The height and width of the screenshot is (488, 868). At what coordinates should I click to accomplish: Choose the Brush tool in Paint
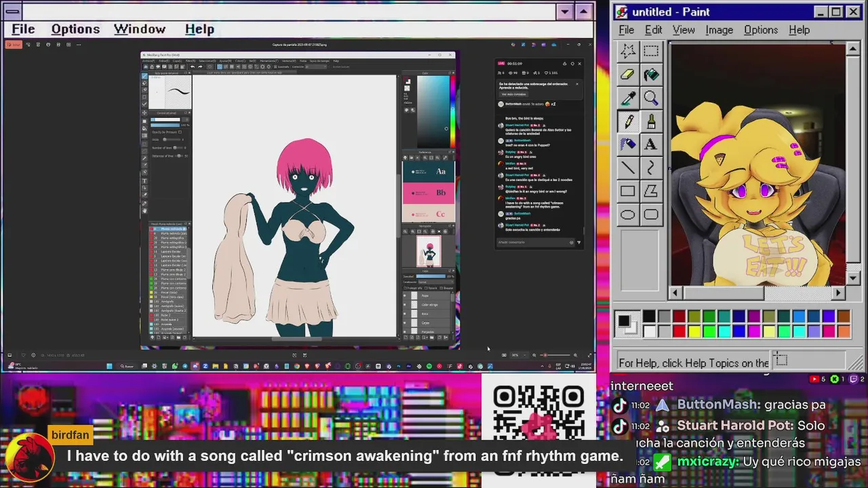pos(651,121)
